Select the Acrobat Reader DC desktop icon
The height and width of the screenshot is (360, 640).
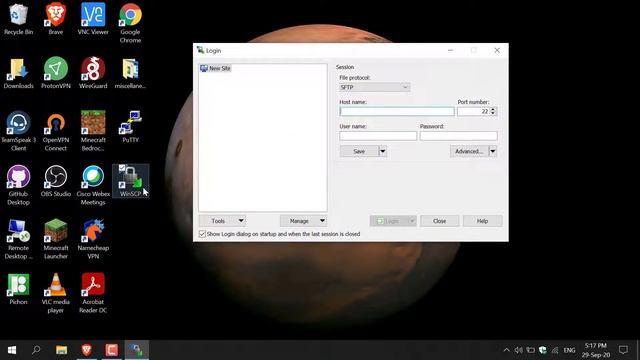click(93, 293)
